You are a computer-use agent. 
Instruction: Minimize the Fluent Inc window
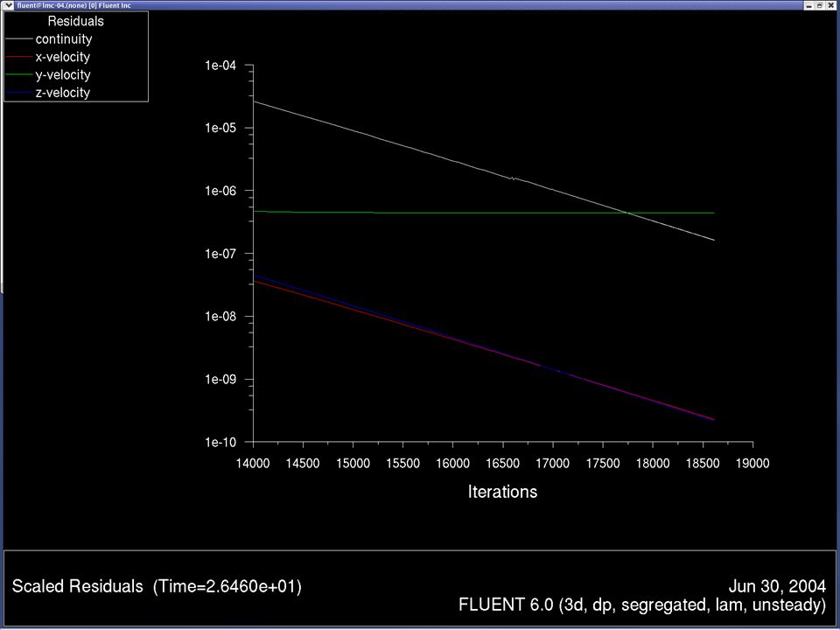coord(808,5)
